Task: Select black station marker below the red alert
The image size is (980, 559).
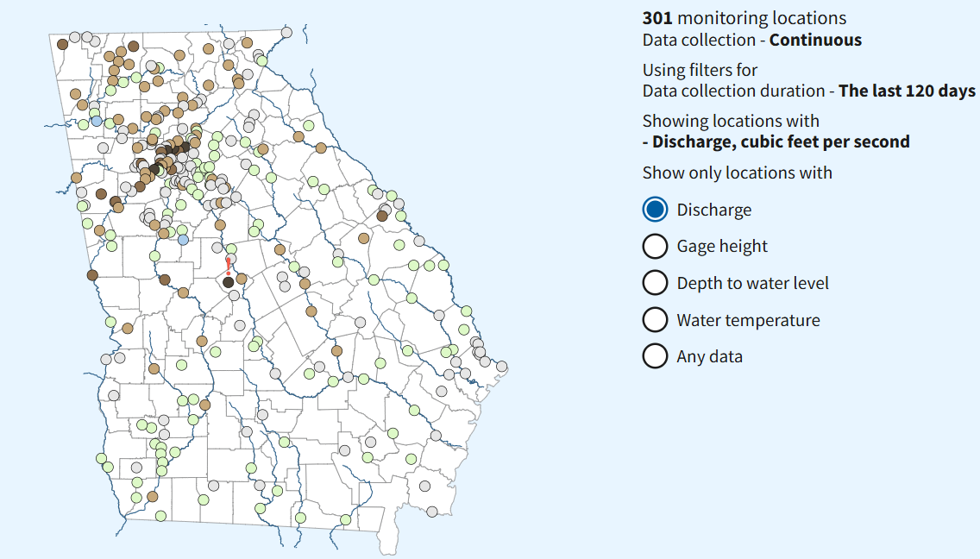Action: 228,282
